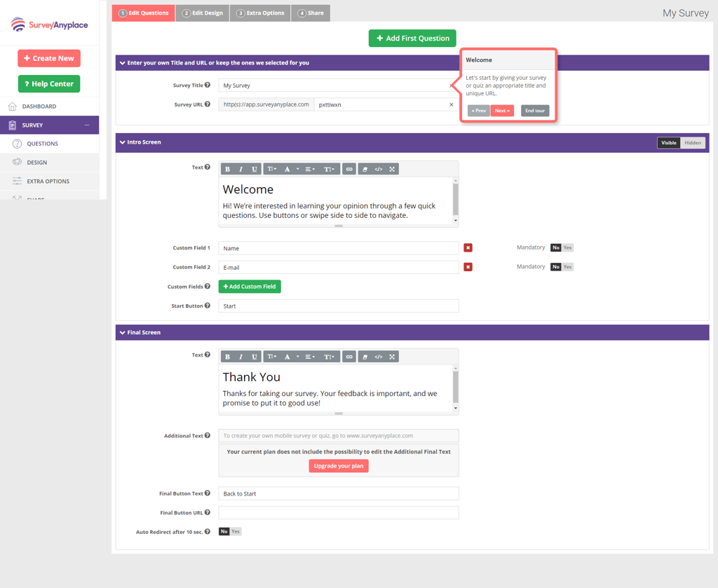Open alignment dropdown in Final editor
The width and height of the screenshot is (718, 588).
[310, 357]
